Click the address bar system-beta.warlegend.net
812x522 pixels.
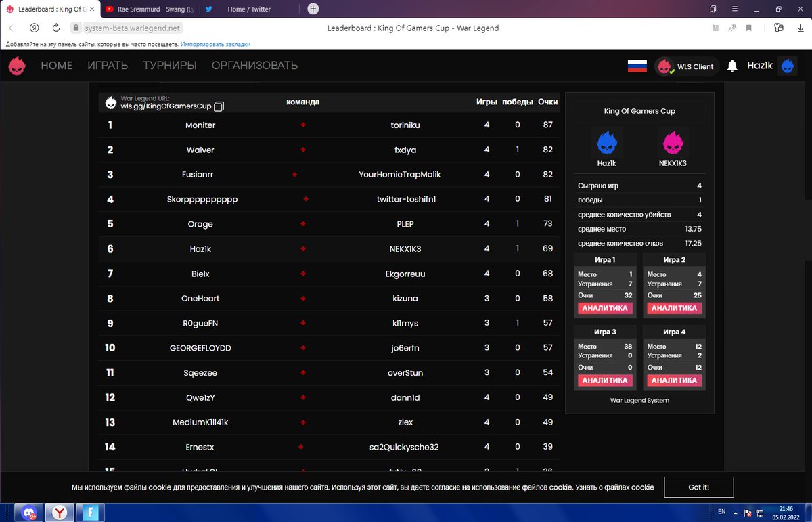133,28
